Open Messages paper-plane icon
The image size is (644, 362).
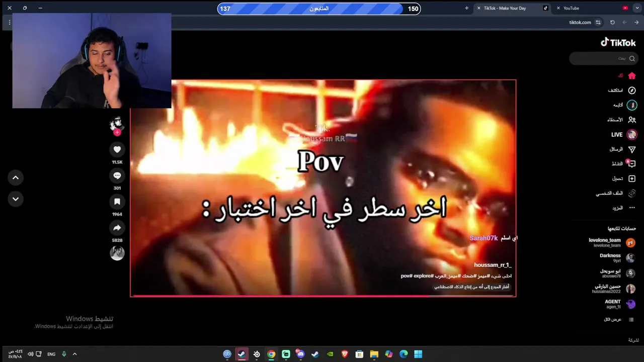point(632,149)
